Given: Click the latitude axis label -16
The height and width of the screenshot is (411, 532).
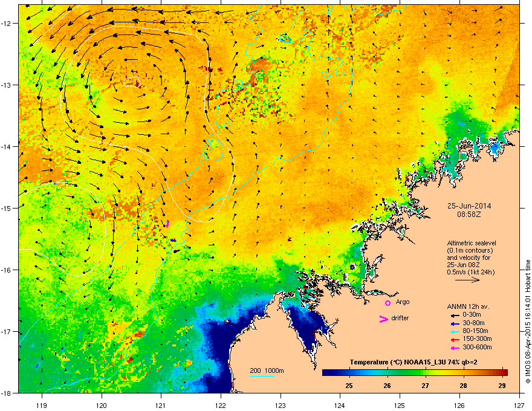Looking at the screenshot, I should [7, 270].
